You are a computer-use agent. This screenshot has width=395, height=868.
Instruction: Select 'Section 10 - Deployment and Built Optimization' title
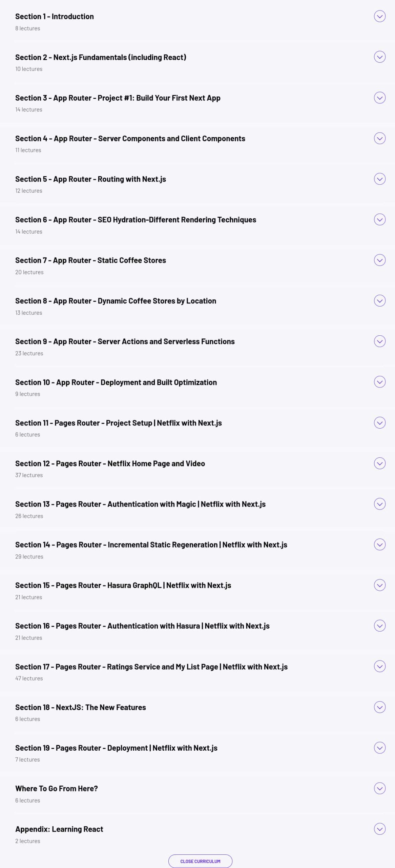click(116, 382)
